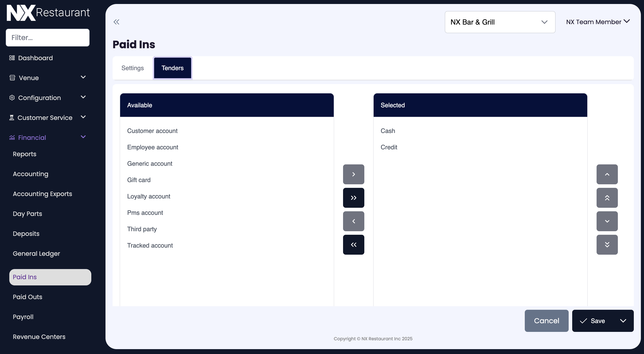
Task: Select Gift card in Available list
Action: click(x=139, y=180)
